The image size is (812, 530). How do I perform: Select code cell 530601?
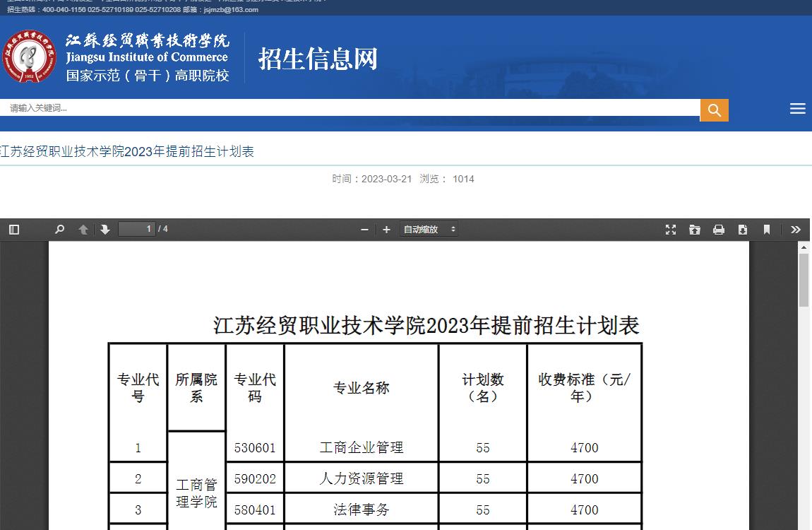(x=255, y=447)
